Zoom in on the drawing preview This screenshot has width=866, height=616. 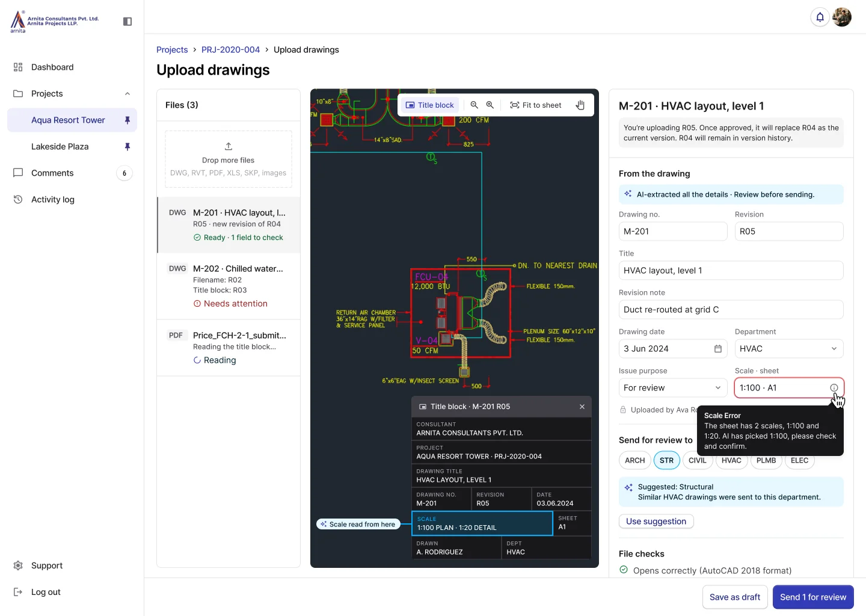click(x=490, y=105)
